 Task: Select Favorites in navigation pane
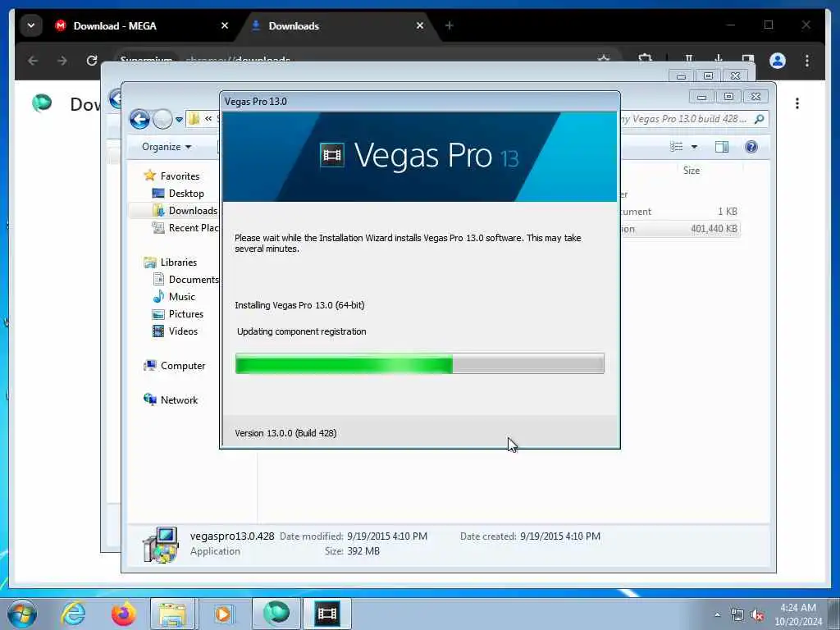tap(179, 176)
